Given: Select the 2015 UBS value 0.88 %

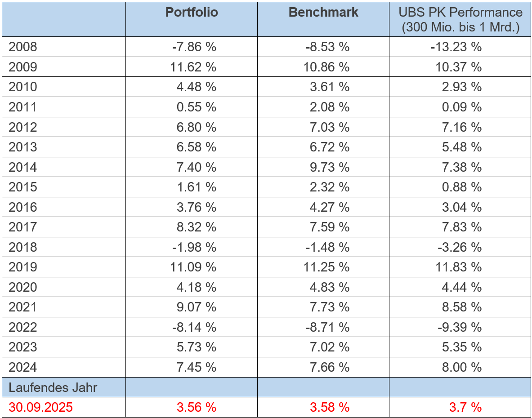Looking at the screenshot, I should pos(461,187).
